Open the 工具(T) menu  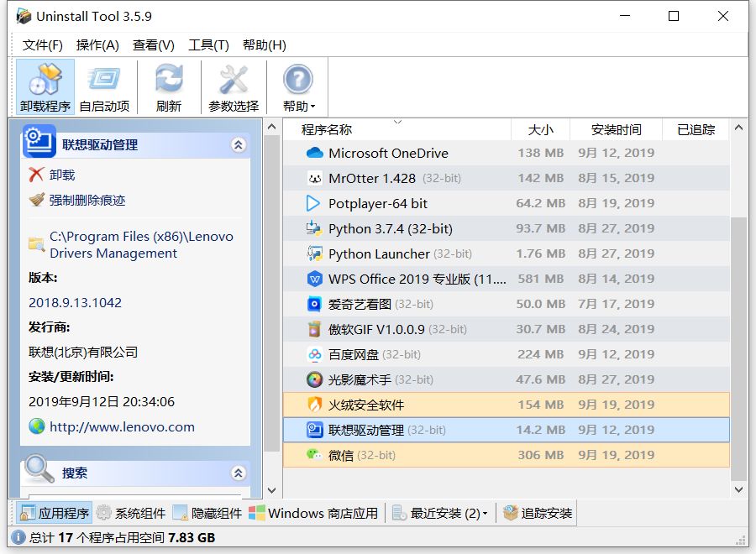[x=208, y=44]
